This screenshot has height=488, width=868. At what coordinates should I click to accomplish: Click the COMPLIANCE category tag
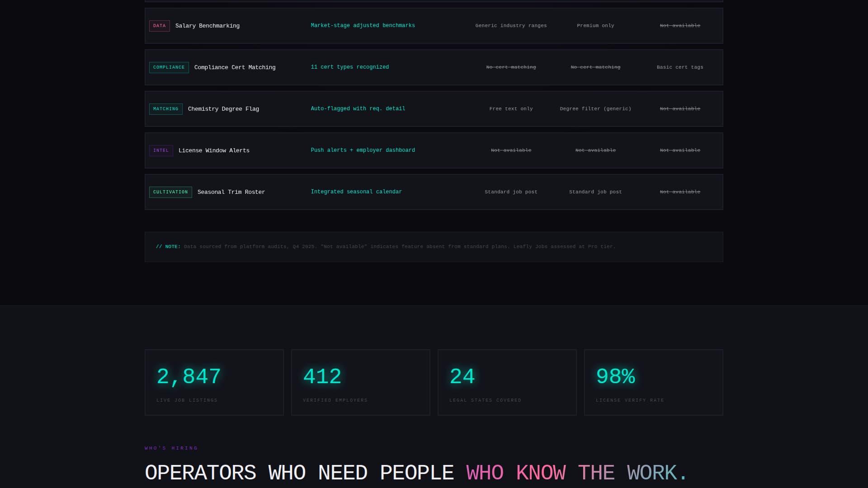169,67
